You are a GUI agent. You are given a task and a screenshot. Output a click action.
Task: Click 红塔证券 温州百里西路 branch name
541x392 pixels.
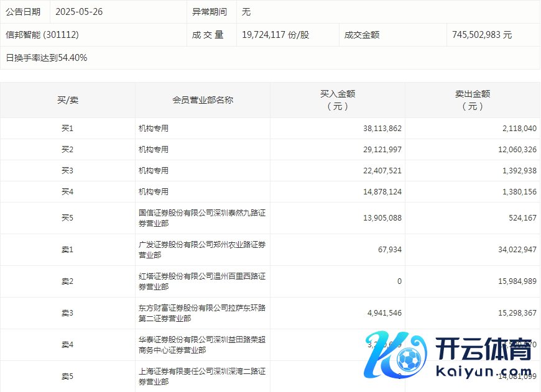click(202, 281)
